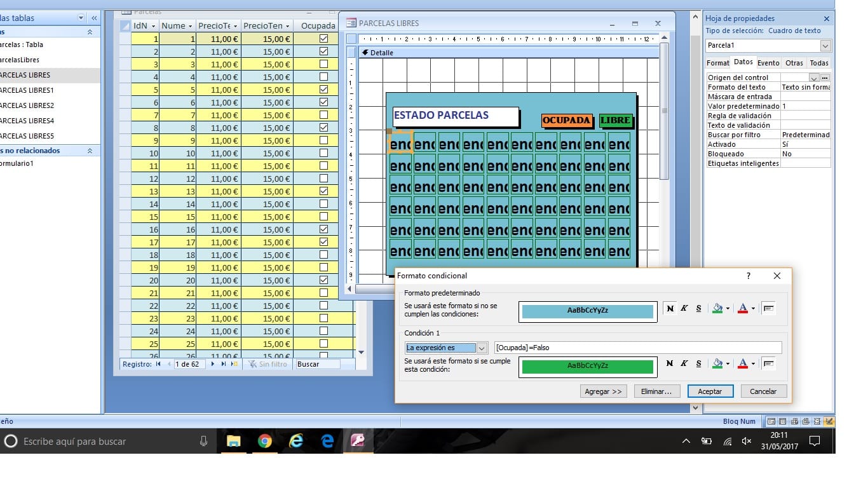
Task: Toggle bold formatting for Condición 1
Action: click(x=670, y=363)
